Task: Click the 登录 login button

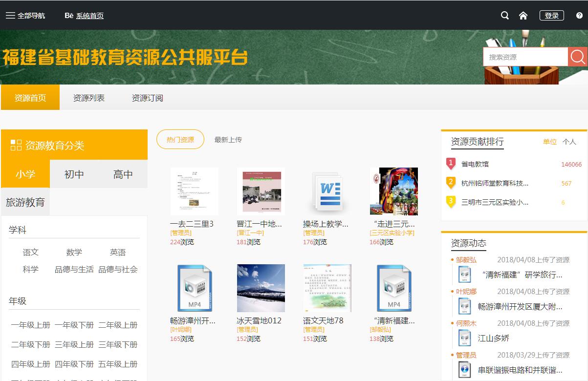Action: [552, 16]
